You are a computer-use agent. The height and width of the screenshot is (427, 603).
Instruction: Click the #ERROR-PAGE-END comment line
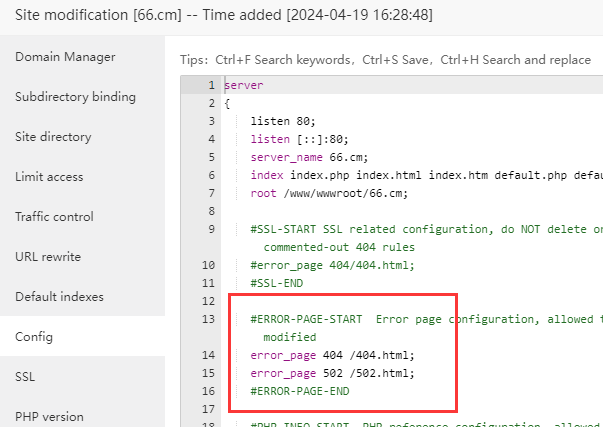click(x=300, y=392)
